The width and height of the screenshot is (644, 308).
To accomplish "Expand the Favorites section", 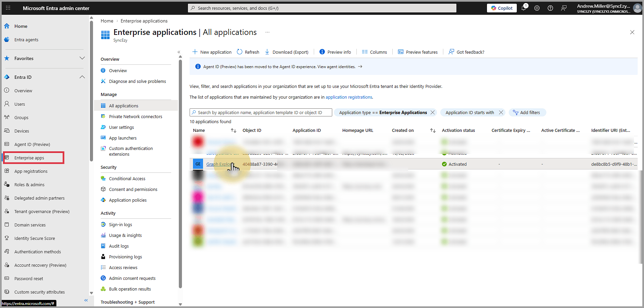I will coord(82,58).
